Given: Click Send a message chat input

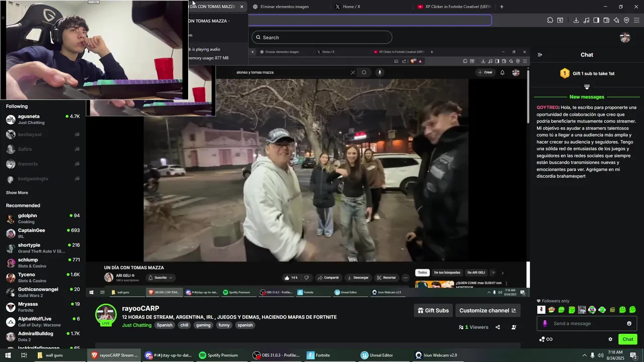Looking at the screenshot, I should point(587,323).
